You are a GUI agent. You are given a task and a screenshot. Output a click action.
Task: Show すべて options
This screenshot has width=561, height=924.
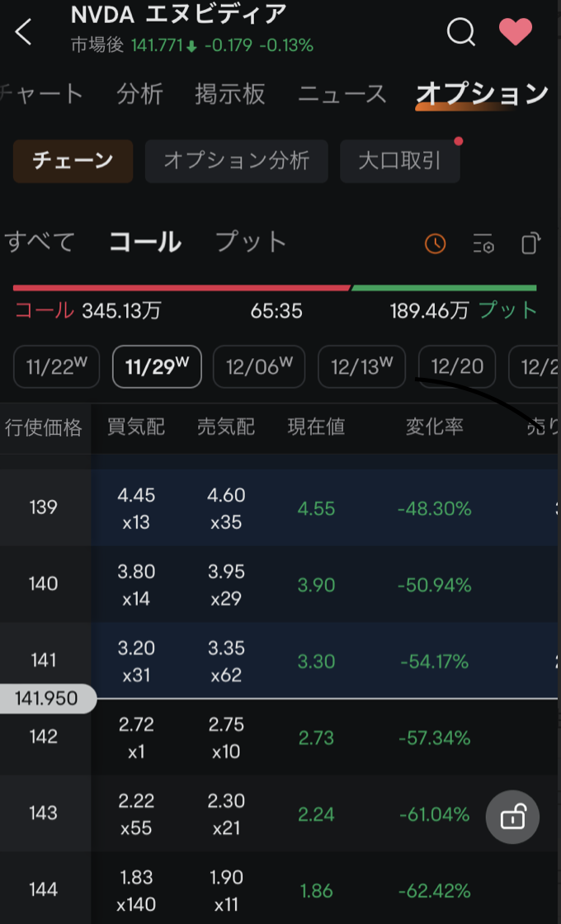[40, 243]
